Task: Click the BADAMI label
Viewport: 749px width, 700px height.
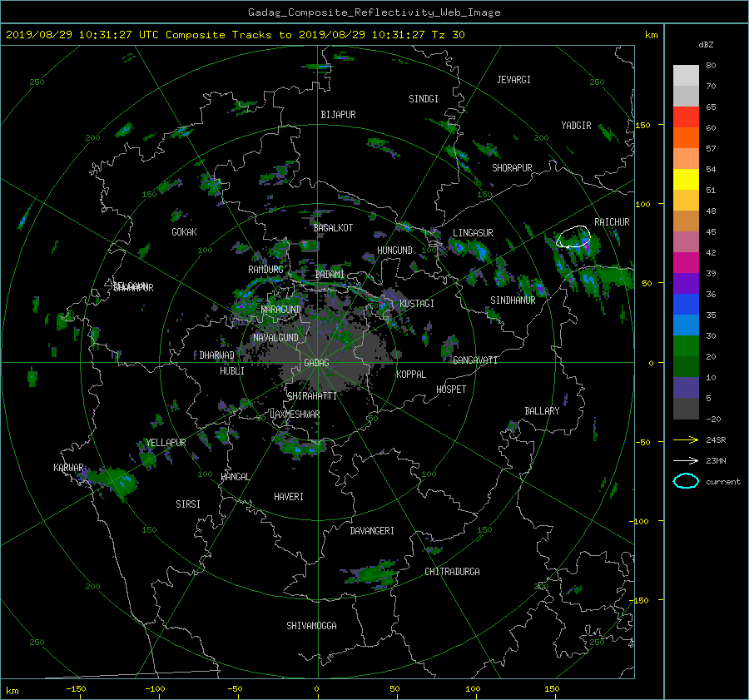Action: click(330, 275)
